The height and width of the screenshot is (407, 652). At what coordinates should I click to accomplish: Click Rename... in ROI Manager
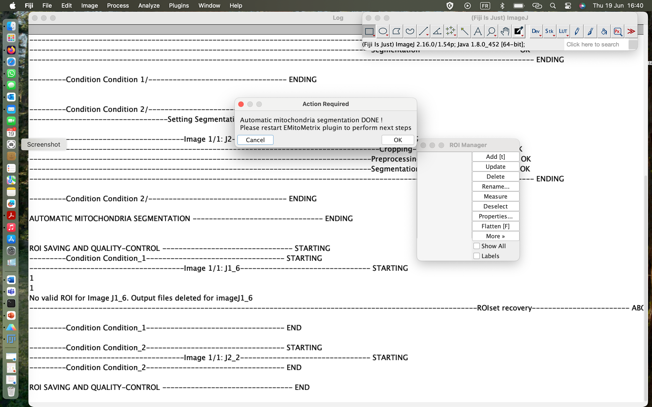point(495,187)
